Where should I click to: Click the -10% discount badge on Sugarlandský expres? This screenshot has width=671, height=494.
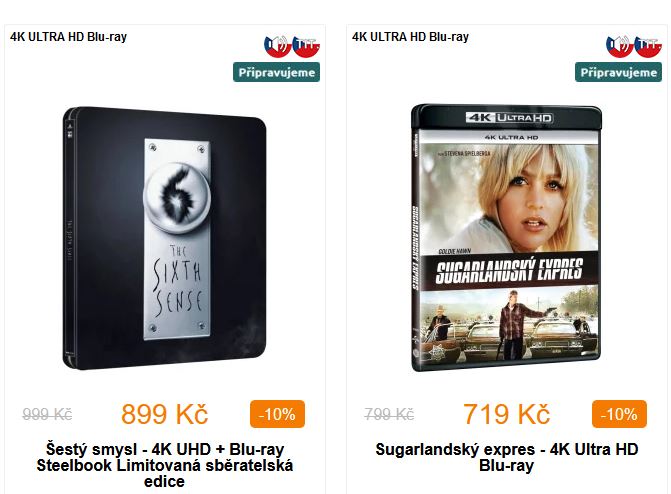(x=619, y=414)
